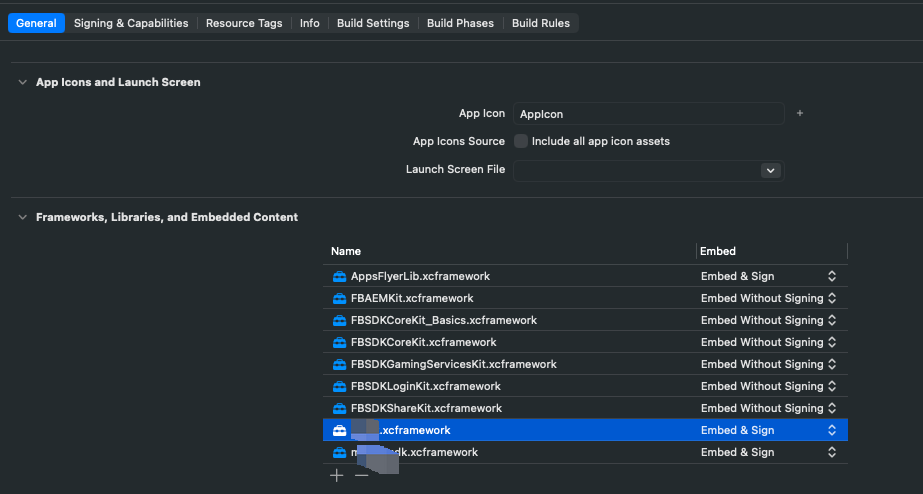Click the App Icon text field
This screenshot has width=923, height=494.
(x=648, y=114)
